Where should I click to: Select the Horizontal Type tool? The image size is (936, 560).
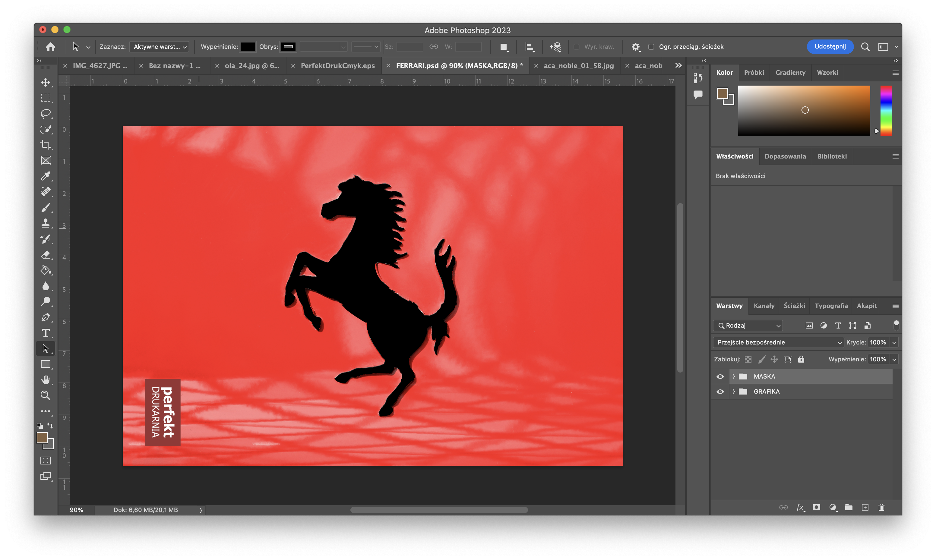[x=46, y=333]
